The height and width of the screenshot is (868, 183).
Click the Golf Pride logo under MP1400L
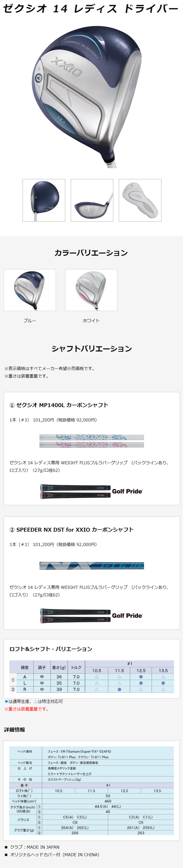pyautogui.click(x=127, y=491)
